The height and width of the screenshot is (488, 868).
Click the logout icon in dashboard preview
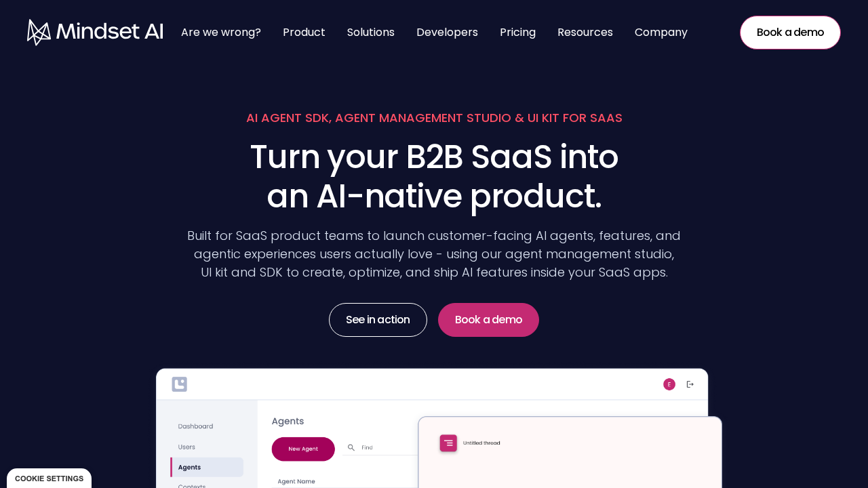690,384
